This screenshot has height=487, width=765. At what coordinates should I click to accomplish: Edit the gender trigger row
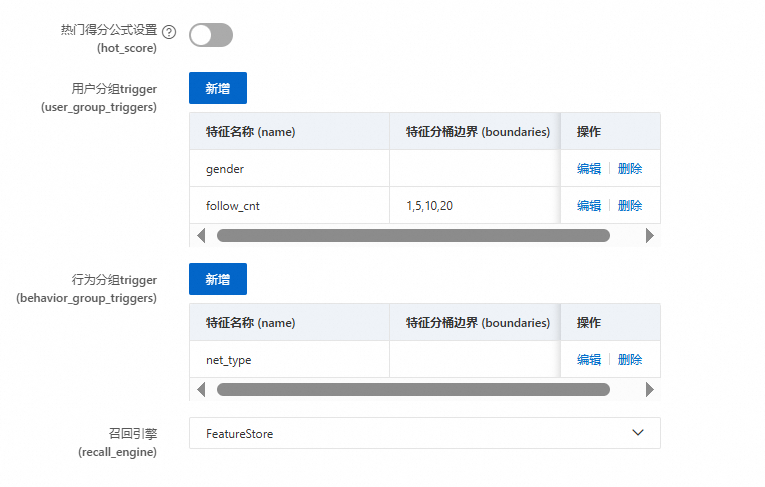tap(589, 169)
